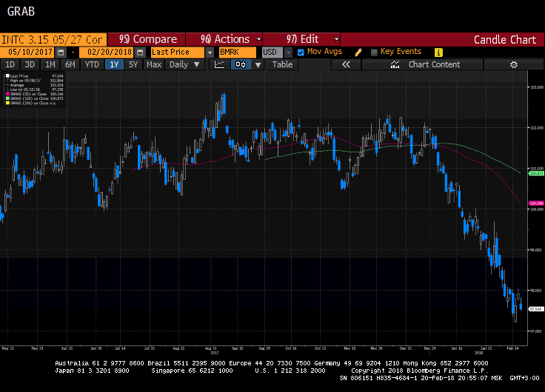The image size is (545, 392).
Task: Open the Table view button
Action: click(282, 64)
